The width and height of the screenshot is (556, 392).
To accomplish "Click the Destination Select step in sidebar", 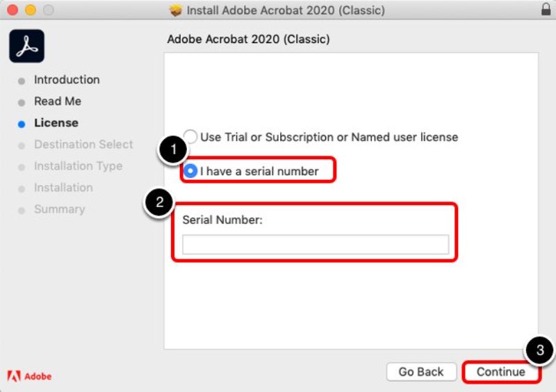I will click(83, 145).
